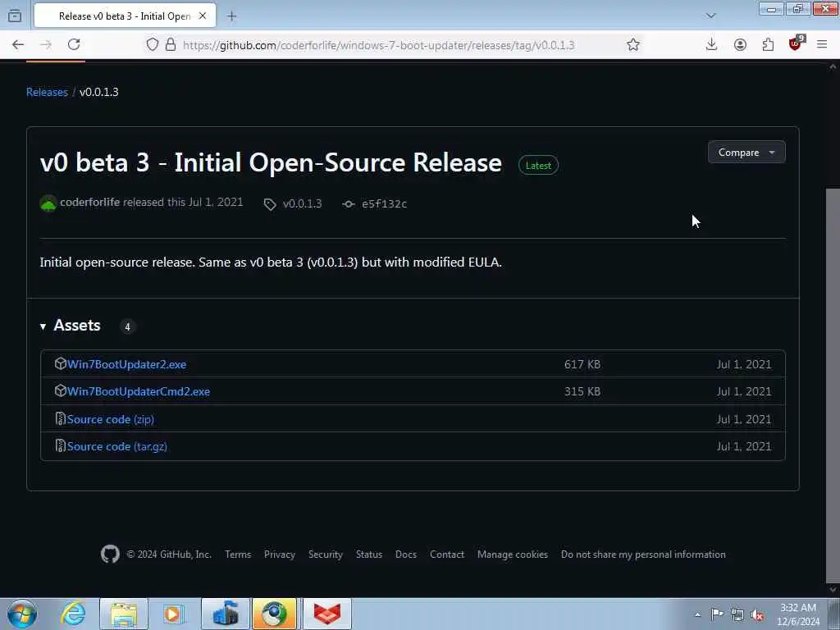Open the coderforlife user link

[89, 202]
